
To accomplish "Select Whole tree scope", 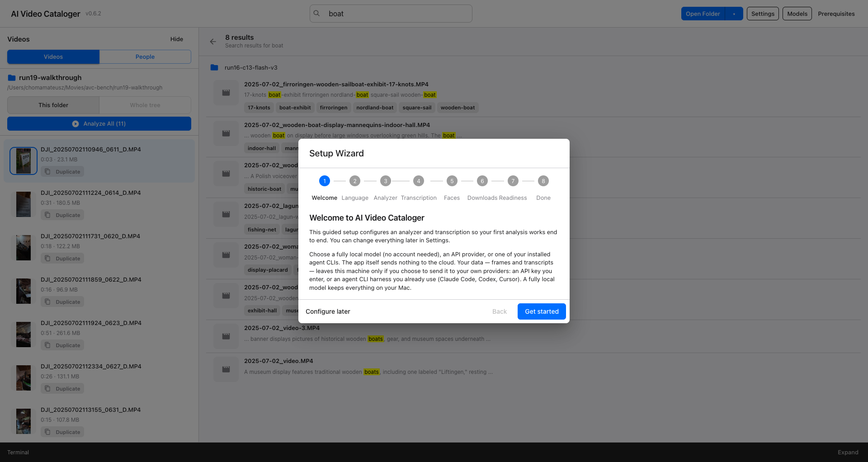I will pos(145,105).
